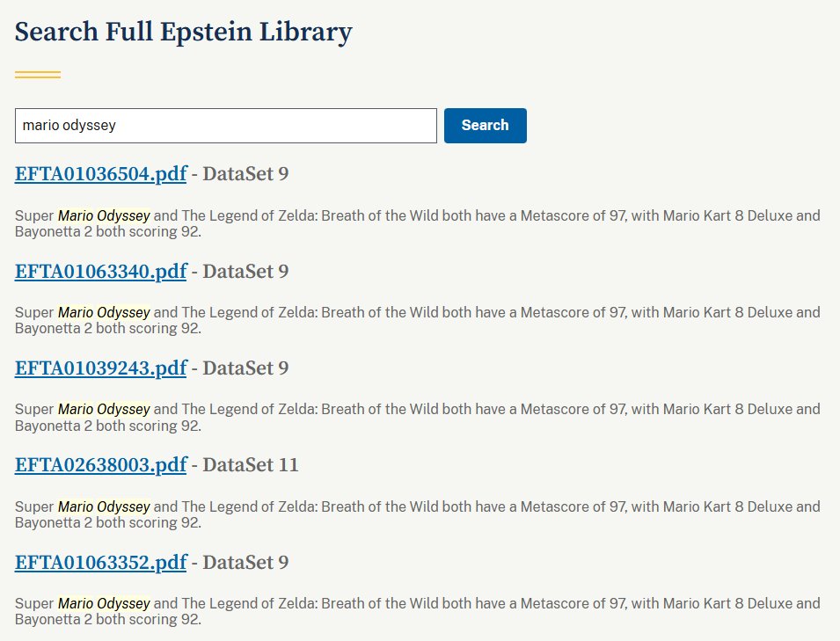
Task: Open EFTA01039243.pdf link
Action: coord(101,368)
